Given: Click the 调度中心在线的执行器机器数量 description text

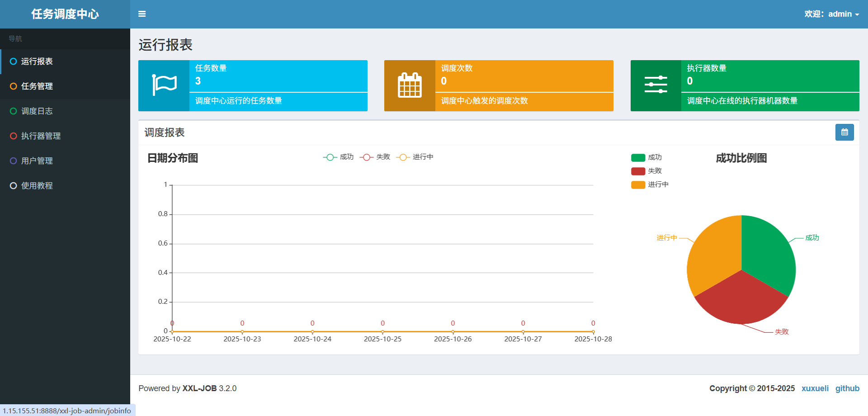Looking at the screenshot, I should [742, 101].
